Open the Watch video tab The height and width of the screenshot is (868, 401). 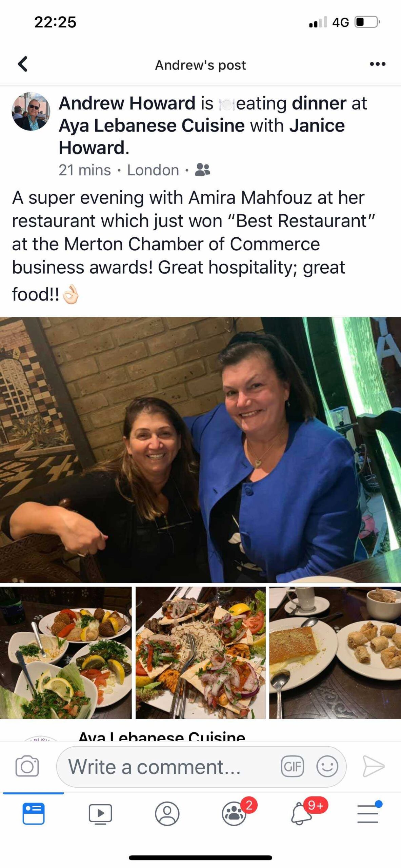click(100, 814)
